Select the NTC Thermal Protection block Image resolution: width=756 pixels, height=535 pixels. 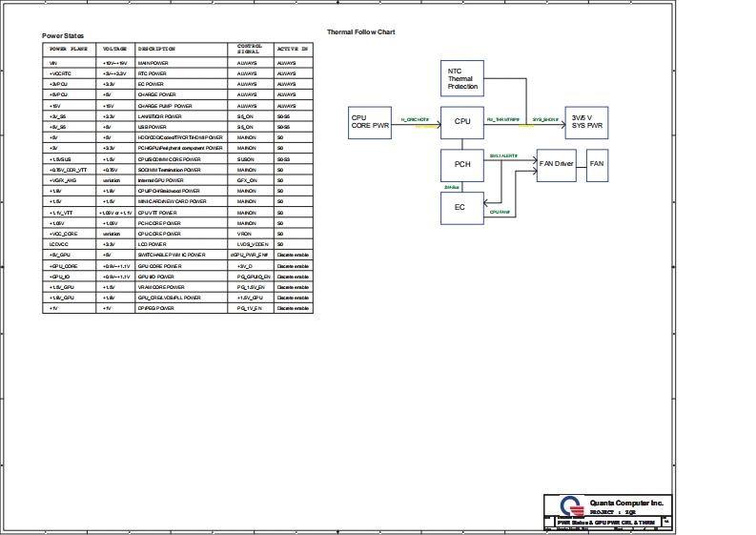tap(462, 80)
